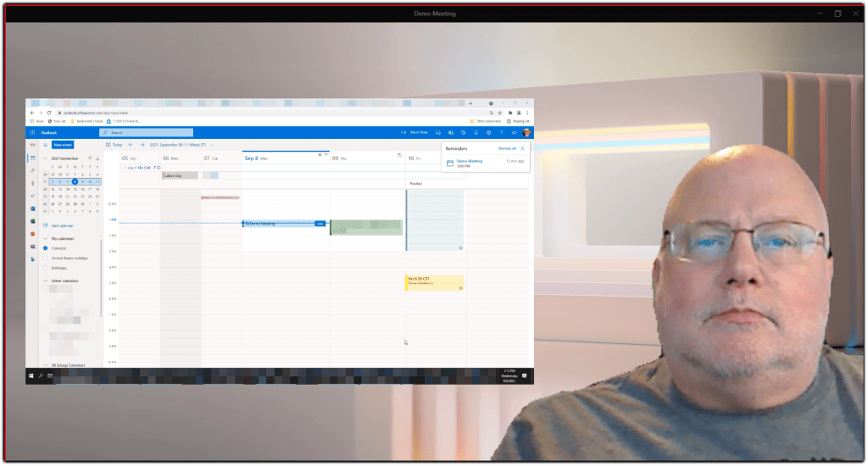Collapse the Other calendars section
Viewport: 868px width, 466px height.
[x=45, y=280]
